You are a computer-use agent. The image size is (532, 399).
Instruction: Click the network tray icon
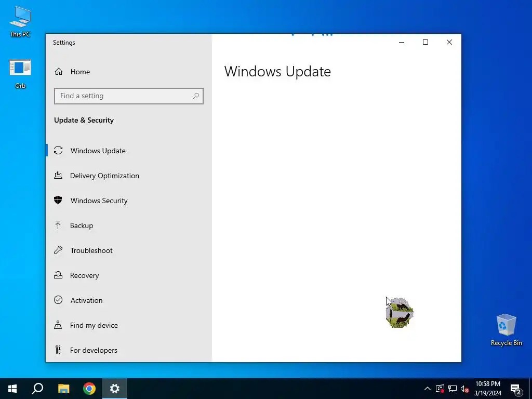[x=453, y=389]
